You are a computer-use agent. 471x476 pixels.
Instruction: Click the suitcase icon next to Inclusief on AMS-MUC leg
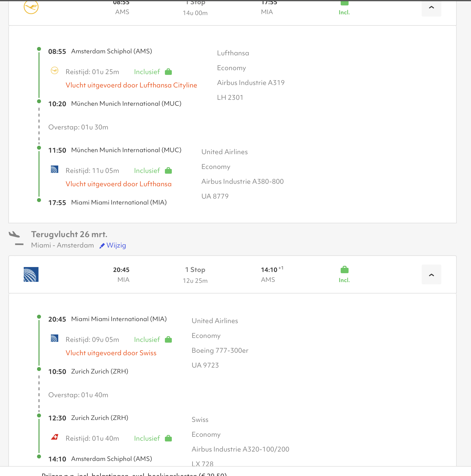coord(168,72)
